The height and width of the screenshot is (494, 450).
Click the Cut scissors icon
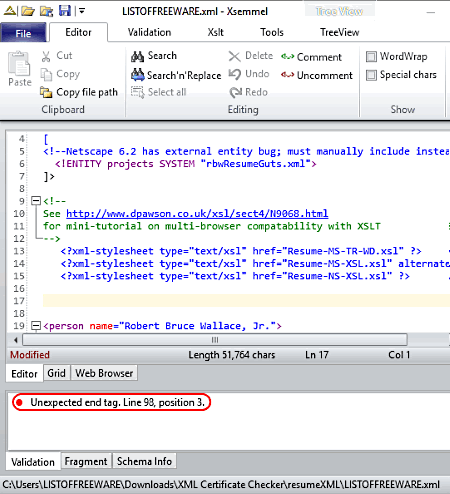point(46,56)
